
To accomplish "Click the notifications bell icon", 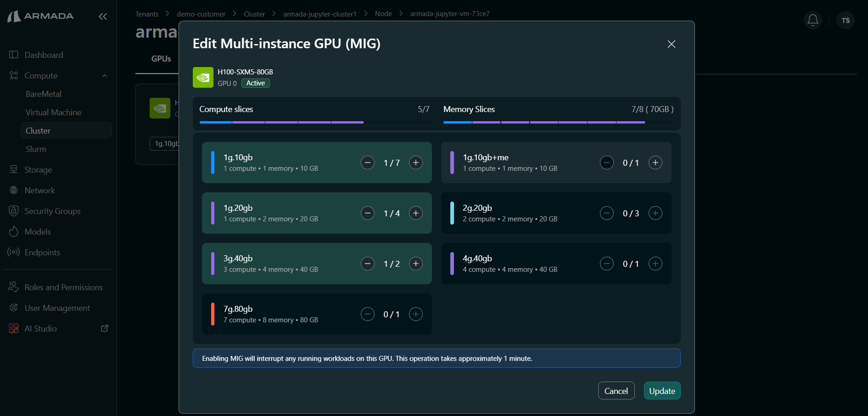I will click(x=812, y=20).
